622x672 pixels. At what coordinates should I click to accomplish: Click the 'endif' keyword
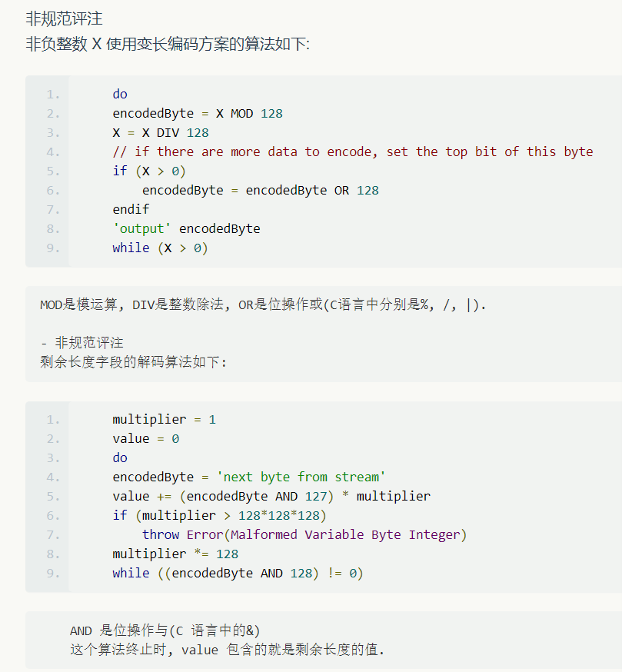131,210
